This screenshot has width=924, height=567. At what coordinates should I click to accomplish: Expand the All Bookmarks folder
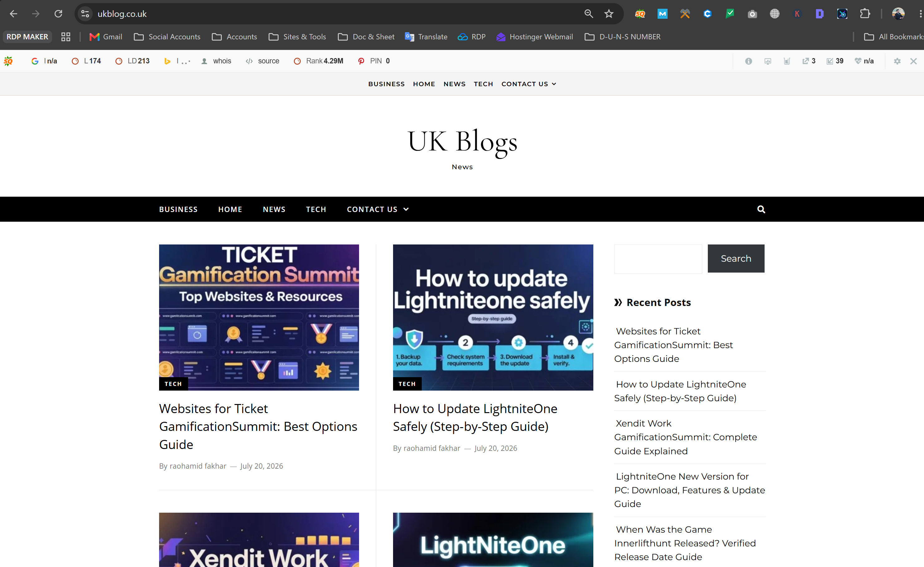(894, 37)
